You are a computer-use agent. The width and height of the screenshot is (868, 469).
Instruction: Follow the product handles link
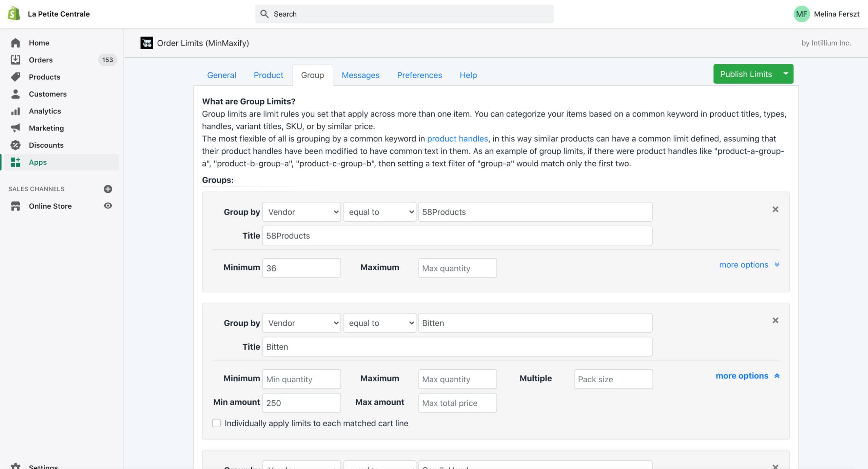(x=457, y=139)
